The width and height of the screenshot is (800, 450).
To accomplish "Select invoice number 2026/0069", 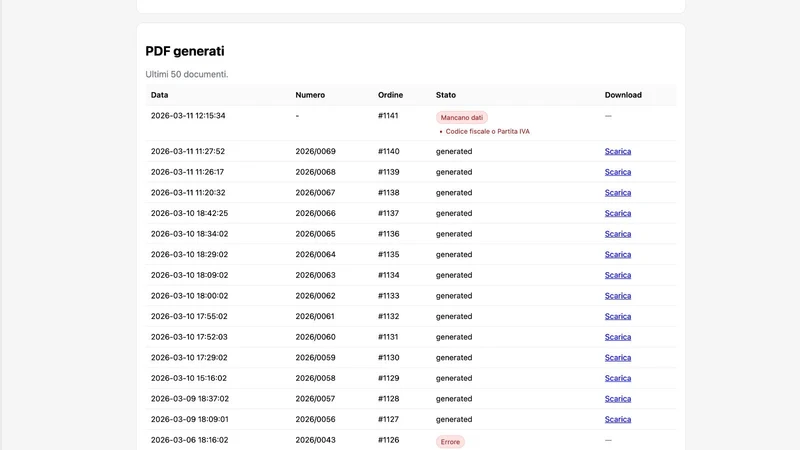I will click(x=315, y=152).
